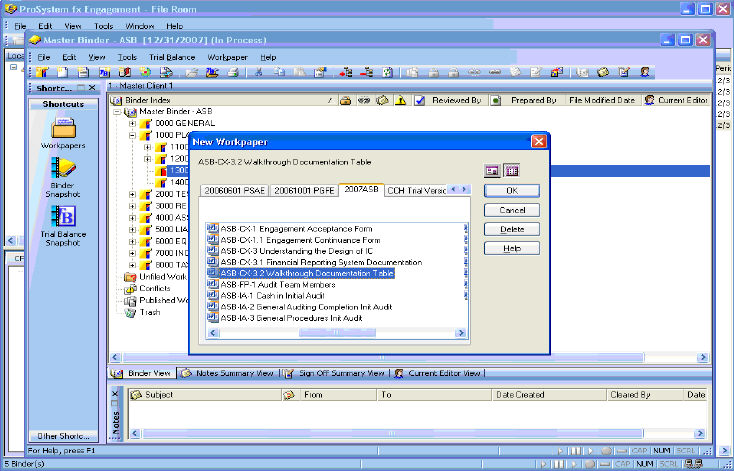Click the checkmark column header icon
Screen dimensions: 734x471
pyautogui.click(x=420, y=101)
